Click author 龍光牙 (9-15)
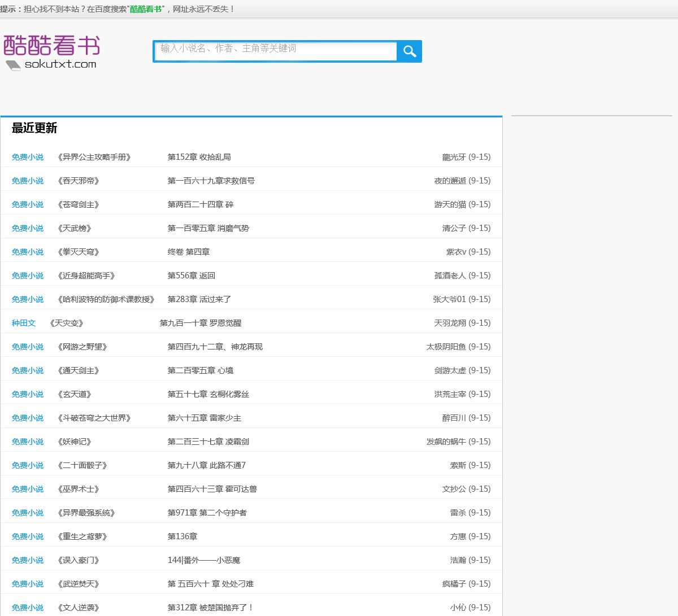The width and height of the screenshot is (678, 616). coord(467,157)
